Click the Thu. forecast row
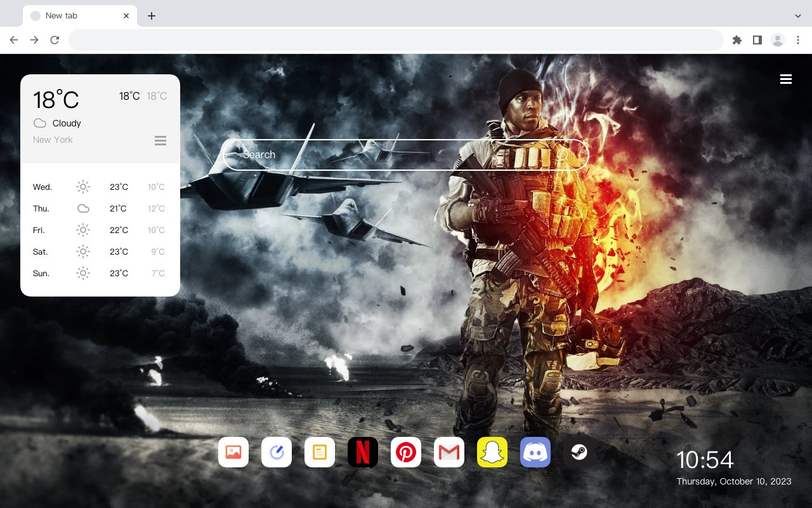This screenshot has width=812, height=508. click(x=100, y=208)
